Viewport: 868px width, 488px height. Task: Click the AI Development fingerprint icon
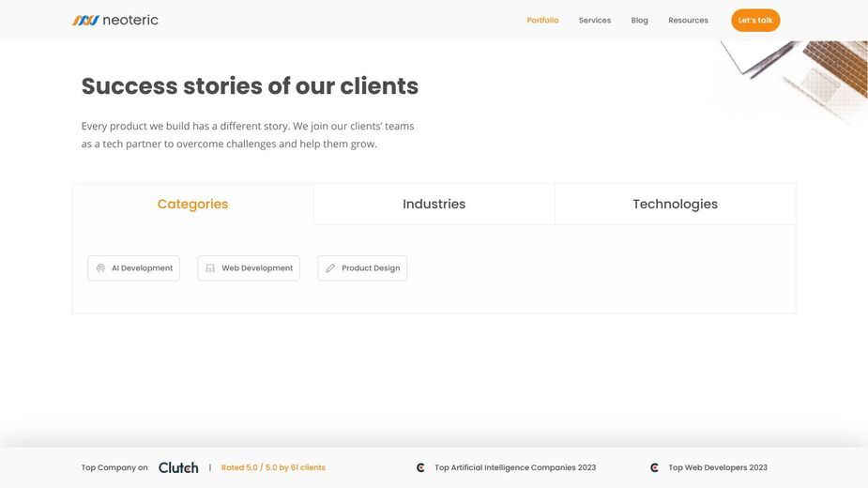[x=100, y=268]
